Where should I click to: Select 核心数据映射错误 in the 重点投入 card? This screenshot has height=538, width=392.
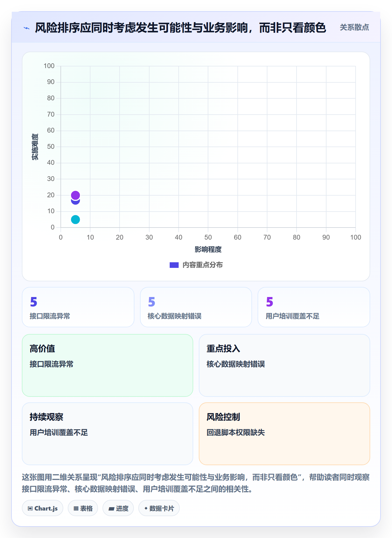[x=236, y=364]
